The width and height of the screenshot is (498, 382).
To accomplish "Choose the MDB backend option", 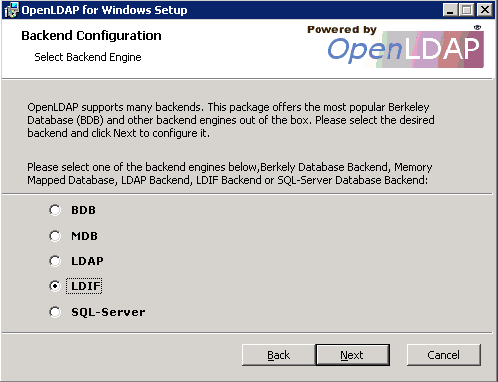I will coord(55,236).
